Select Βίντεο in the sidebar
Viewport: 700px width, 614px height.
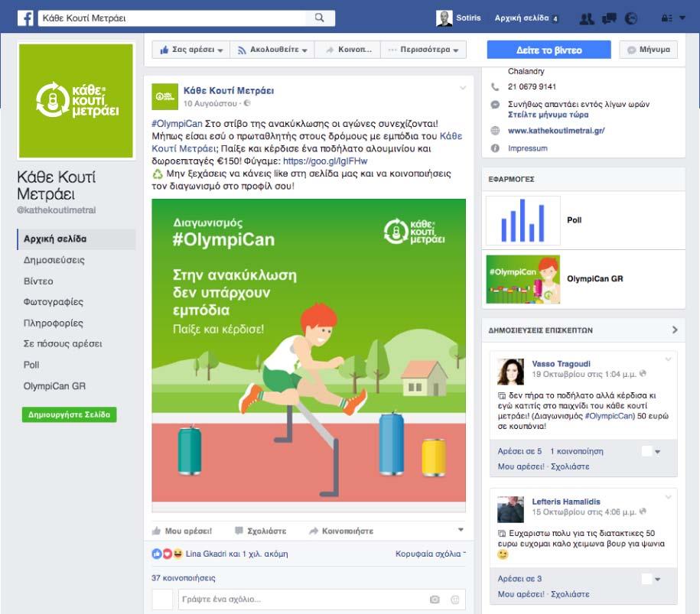[38, 281]
